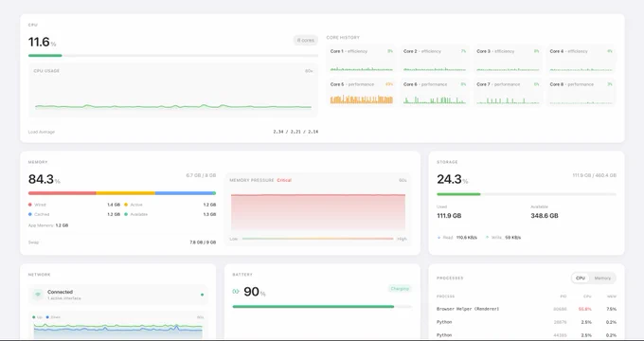
Task: Click the Low to High memory pressure gradient bar
Action: click(x=318, y=239)
